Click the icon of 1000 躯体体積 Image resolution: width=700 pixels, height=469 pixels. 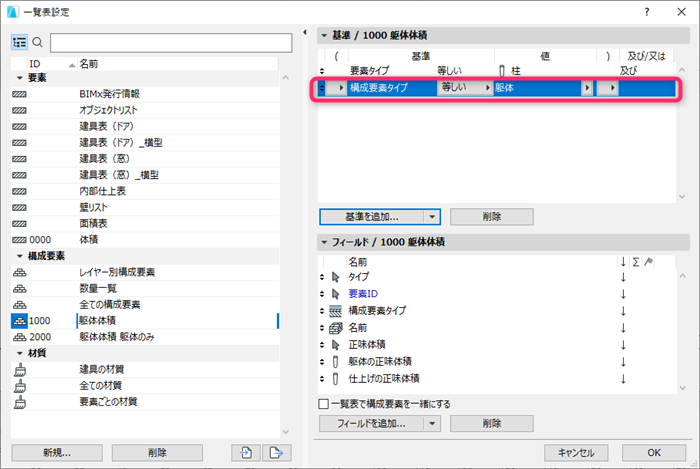pos(20,321)
